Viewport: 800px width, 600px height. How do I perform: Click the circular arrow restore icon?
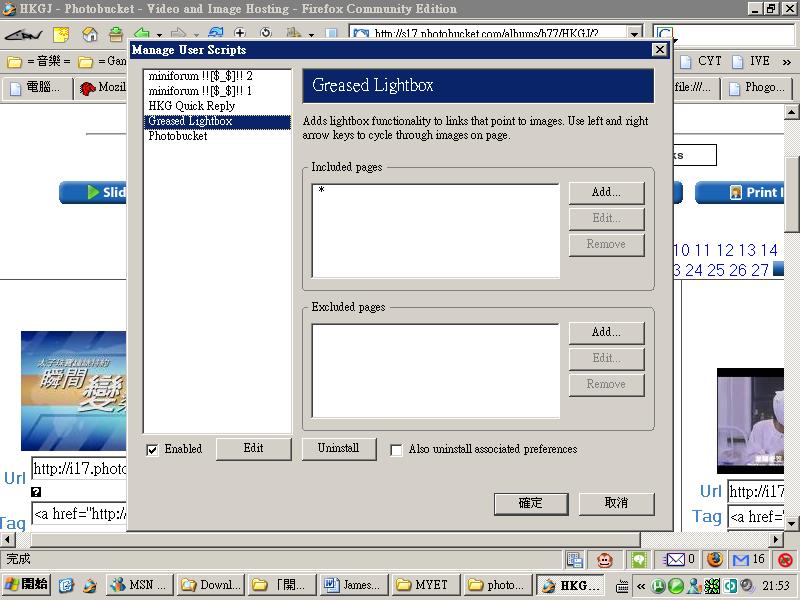pyautogui.click(x=266, y=34)
